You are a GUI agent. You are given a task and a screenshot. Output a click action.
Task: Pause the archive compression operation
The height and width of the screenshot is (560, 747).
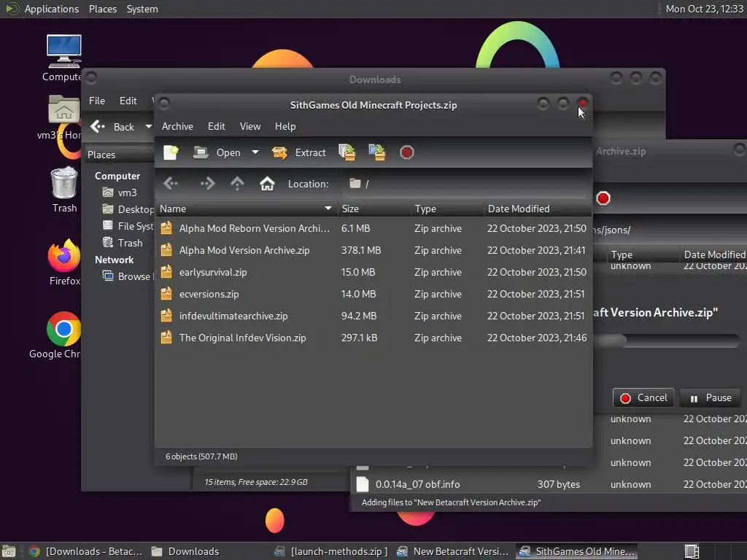pyautogui.click(x=711, y=397)
